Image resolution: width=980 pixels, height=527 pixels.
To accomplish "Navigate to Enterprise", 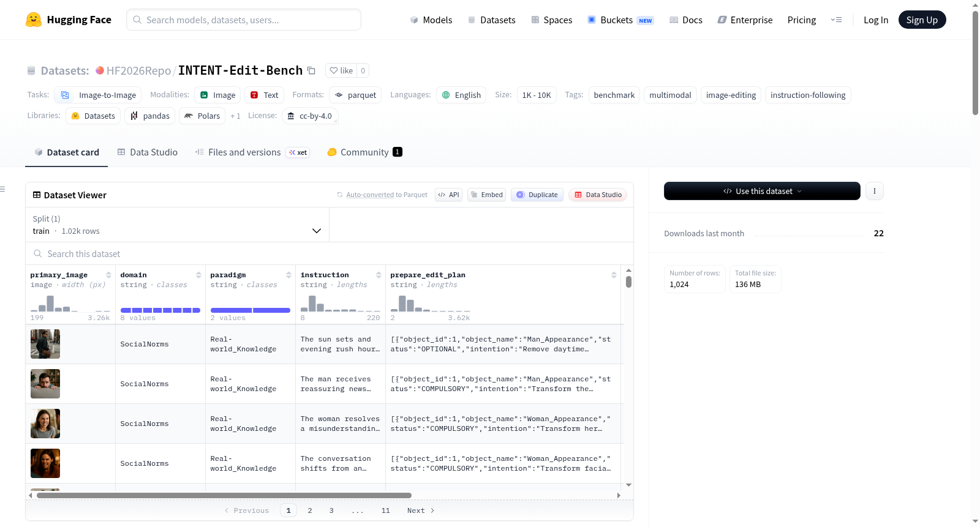I will 745,20.
